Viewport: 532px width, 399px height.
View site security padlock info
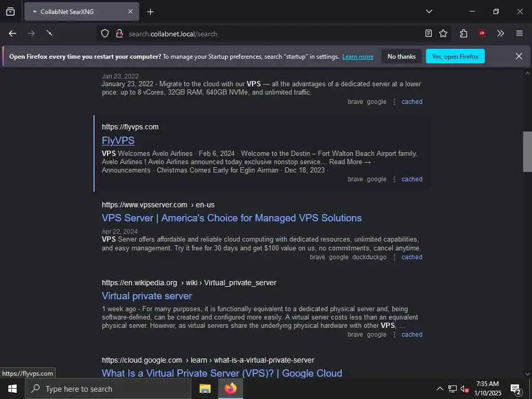pyautogui.click(x=119, y=34)
